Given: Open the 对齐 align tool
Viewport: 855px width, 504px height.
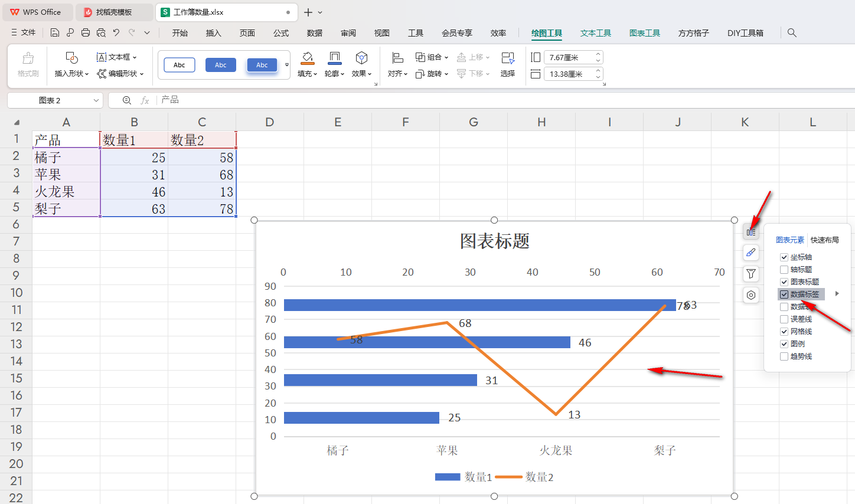Looking at the screenshot, I should tap(397, 64).
